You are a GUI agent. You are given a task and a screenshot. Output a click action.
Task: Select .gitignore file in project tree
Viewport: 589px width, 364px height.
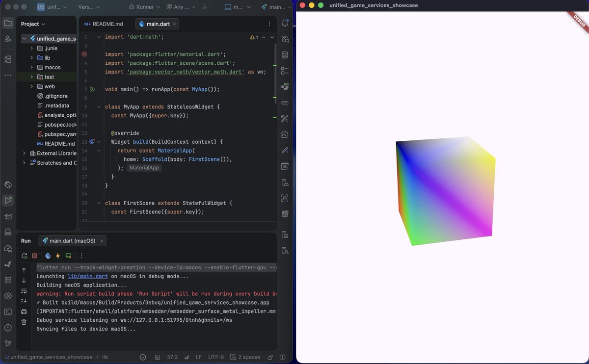[53, 96]
